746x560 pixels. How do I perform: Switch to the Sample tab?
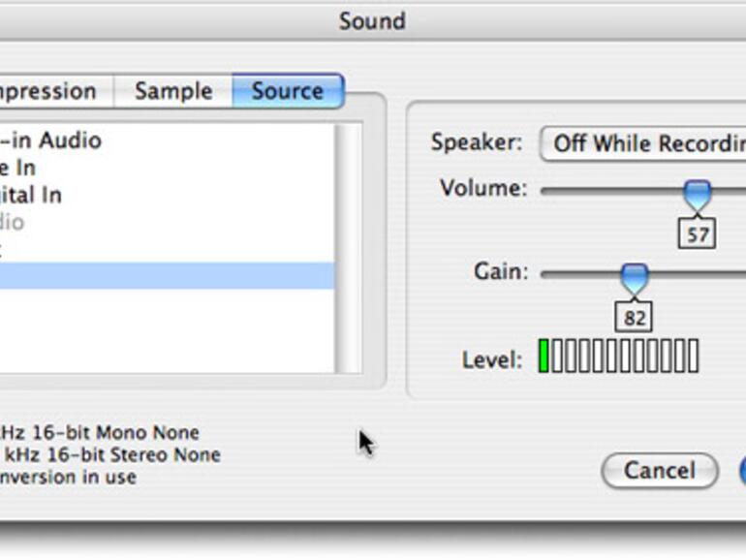point(173,91)
